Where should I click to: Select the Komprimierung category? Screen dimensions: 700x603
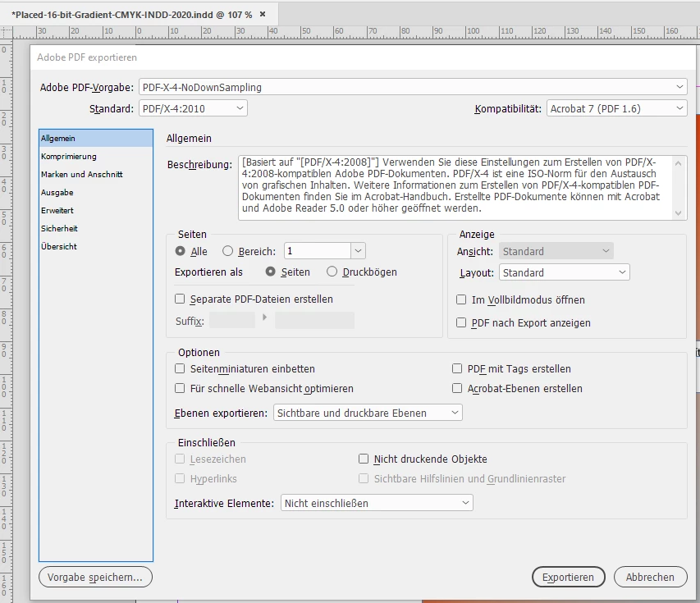click(x=96, y=156)
